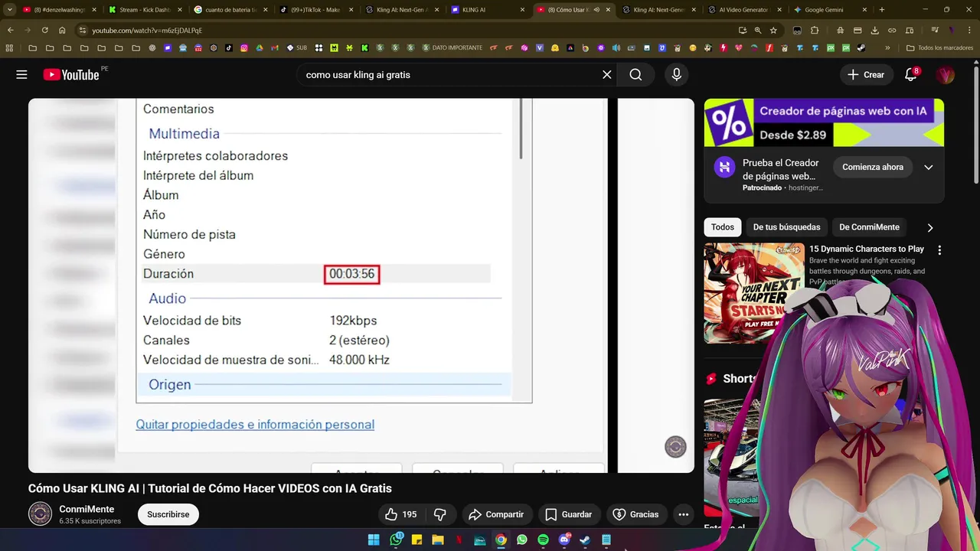Select the Todos filter chip

(722, 227)
